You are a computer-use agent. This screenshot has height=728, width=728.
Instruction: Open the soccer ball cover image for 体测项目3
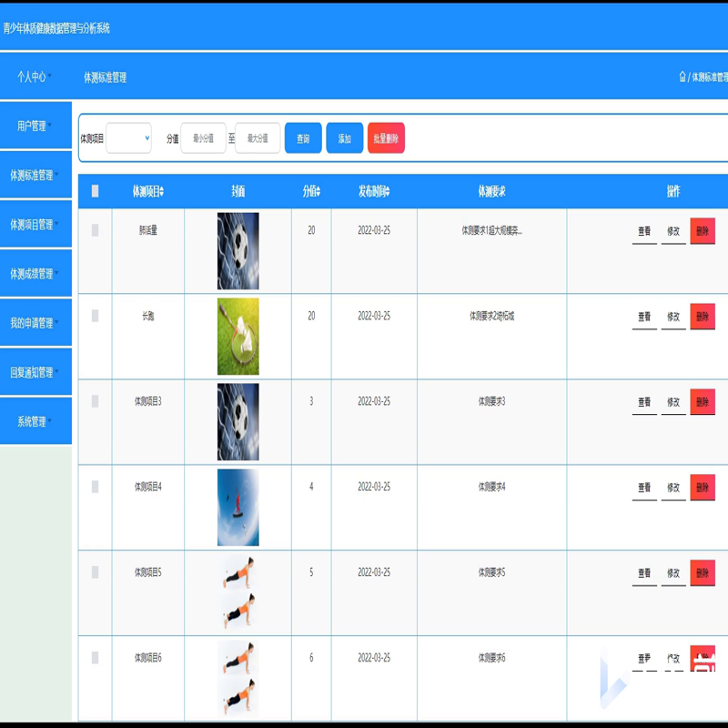[x=238, y=422]
